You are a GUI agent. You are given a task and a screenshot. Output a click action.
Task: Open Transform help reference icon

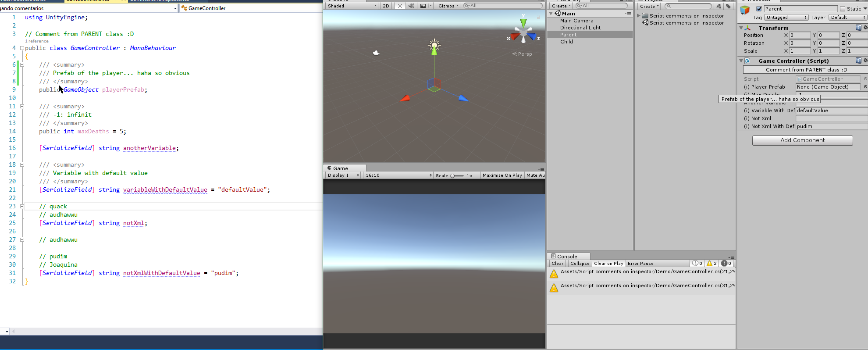coord(858,28)
